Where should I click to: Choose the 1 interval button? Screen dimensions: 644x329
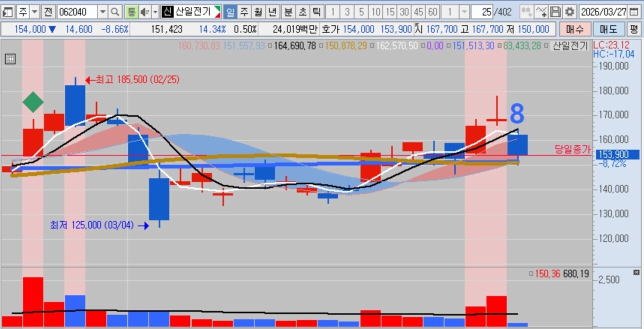point(333,11)
